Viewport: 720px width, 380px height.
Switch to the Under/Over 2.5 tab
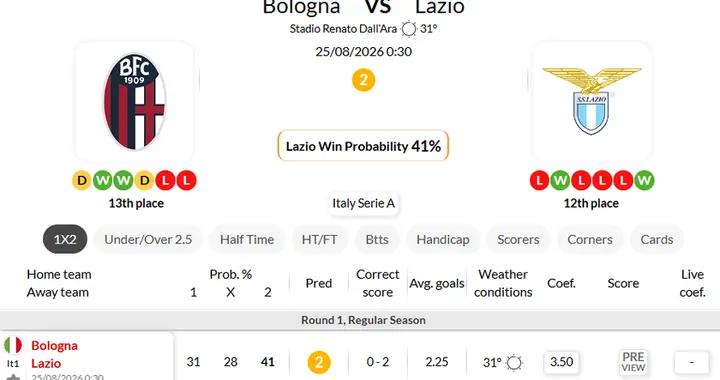tap(148, 239)
